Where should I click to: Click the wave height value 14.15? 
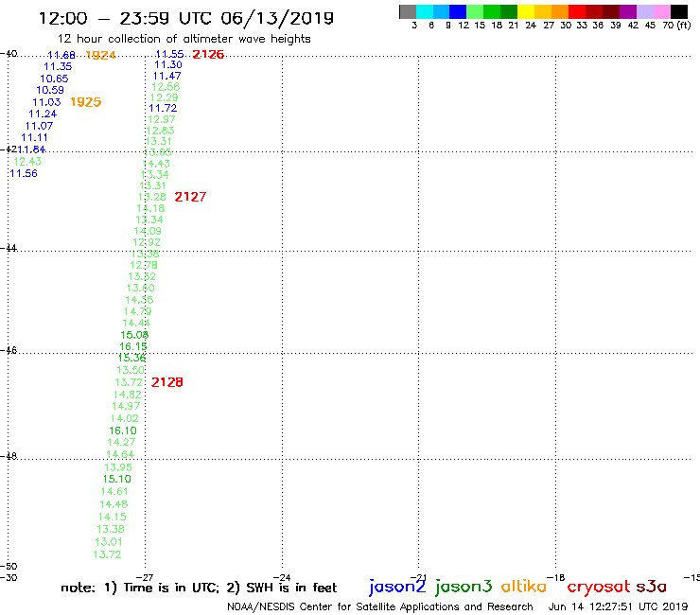112,517
